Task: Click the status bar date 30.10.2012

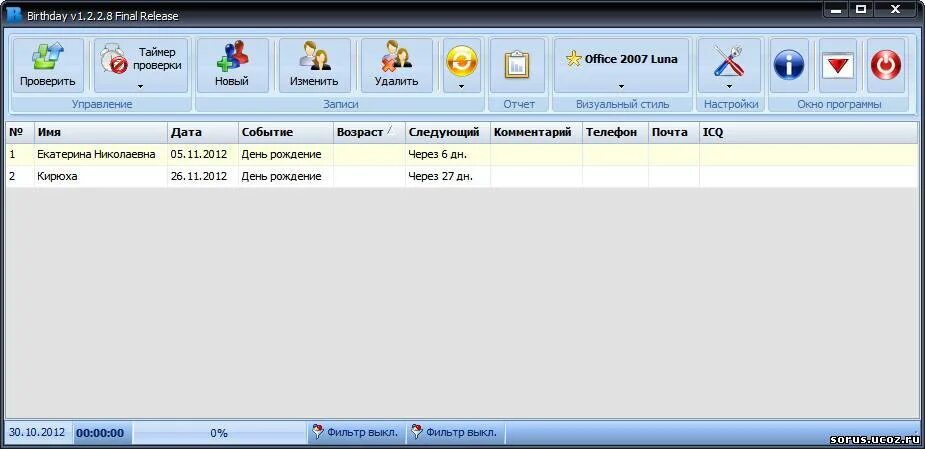Action: 39,432
